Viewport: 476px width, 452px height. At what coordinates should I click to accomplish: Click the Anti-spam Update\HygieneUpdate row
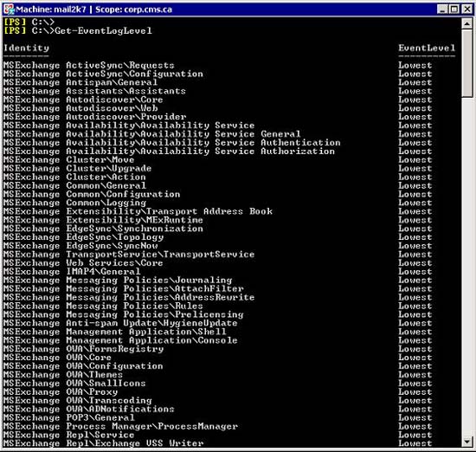[x=217, y=323]
